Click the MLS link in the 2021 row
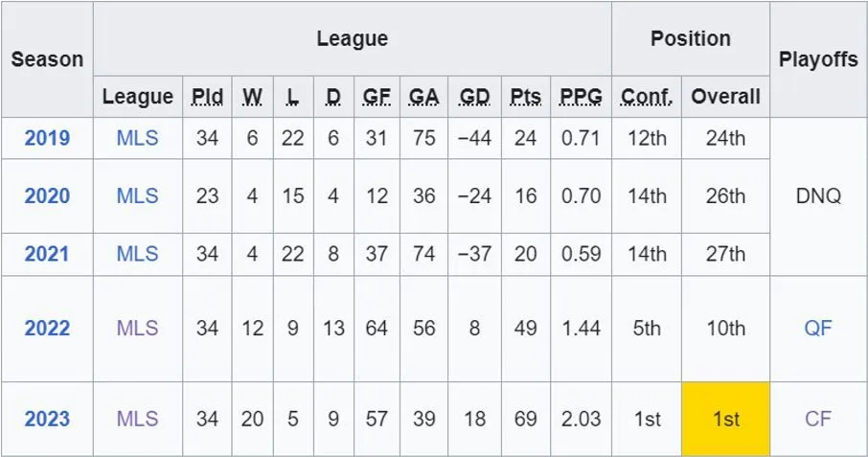 click(137, 254)
